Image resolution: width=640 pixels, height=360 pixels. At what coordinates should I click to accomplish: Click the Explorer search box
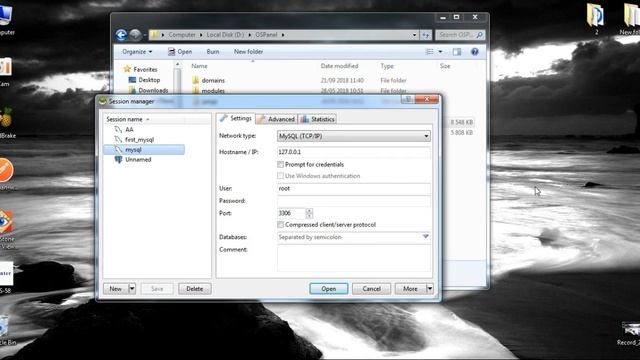[x=459, y=35]
